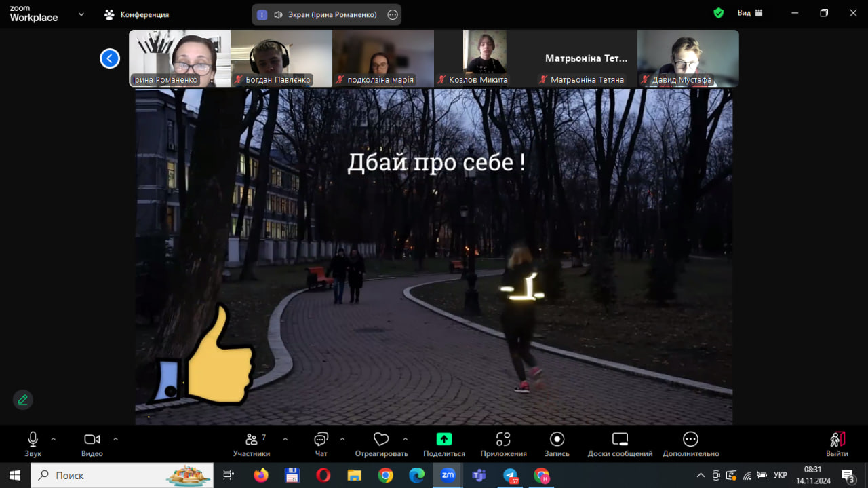Click the green annotation pencil icon
The width and height of the screenshot is (868, 488).
[x=23, y=400]
